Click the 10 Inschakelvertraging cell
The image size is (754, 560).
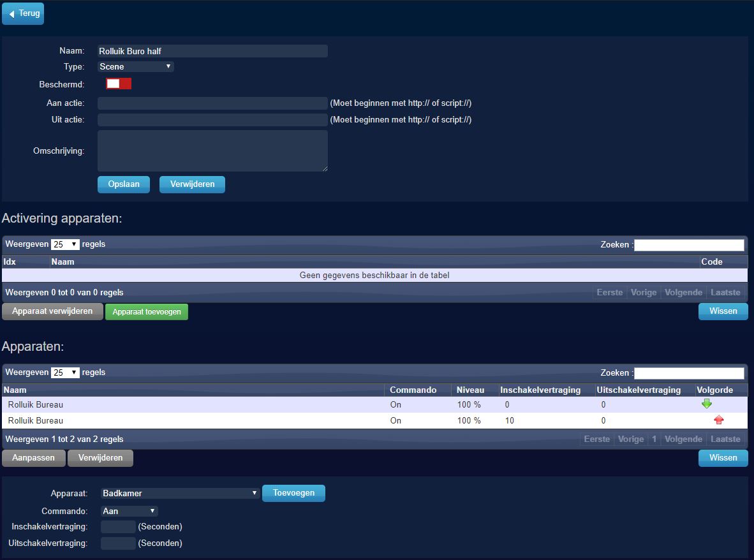[x=547, y=420]
